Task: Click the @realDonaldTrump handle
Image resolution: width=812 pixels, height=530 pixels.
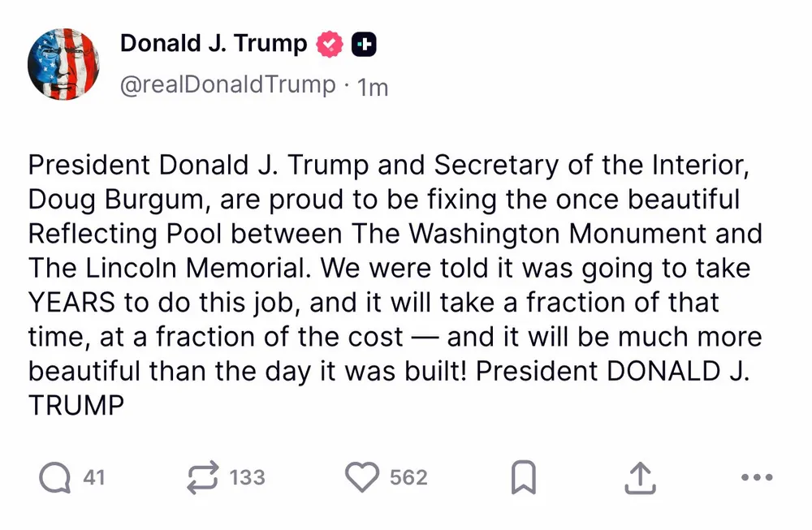Action: 227,84
